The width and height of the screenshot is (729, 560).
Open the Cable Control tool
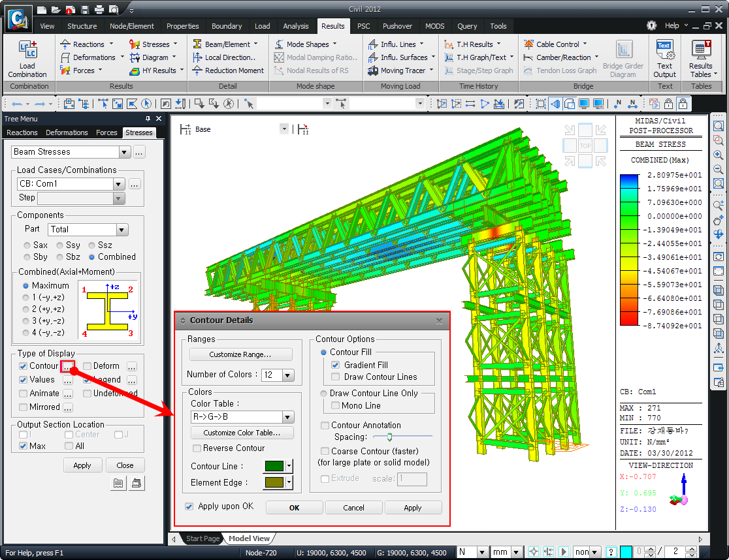click(x=556, y=44)
